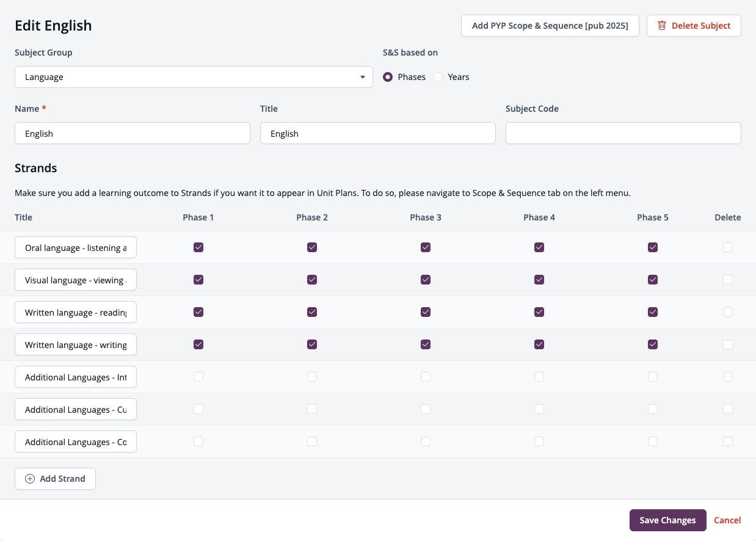This screenshot has height=541, width=756.
Task: Click Add PYP Scope & Sequence button
Action: tap(550, 26)
